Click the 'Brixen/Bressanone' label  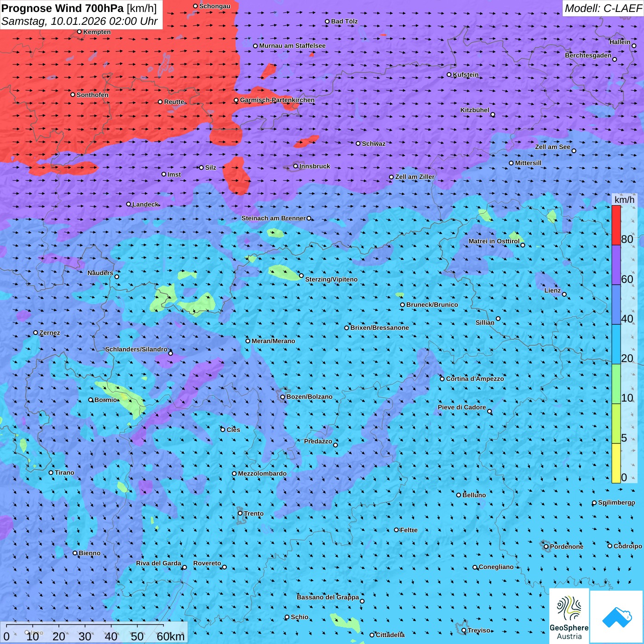coord(379,328)
